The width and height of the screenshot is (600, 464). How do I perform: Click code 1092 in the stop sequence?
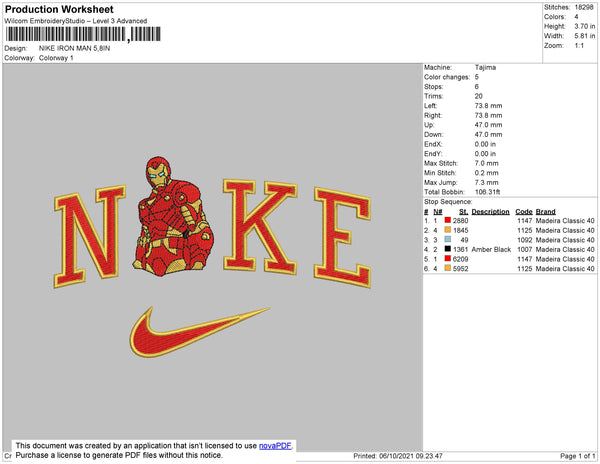[x=525, y=239]
